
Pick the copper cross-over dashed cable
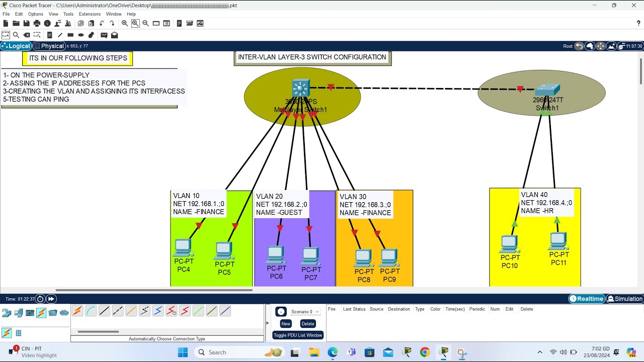pos(118,311)
